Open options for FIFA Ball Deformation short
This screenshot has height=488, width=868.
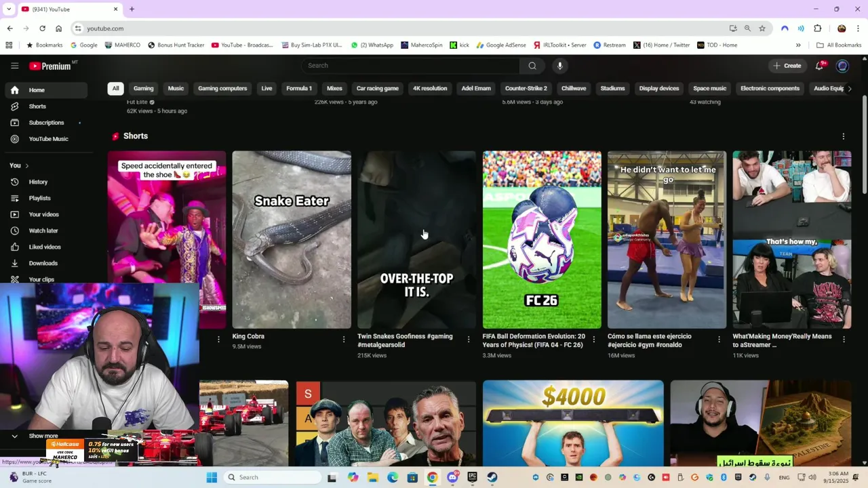click(593, 339)
